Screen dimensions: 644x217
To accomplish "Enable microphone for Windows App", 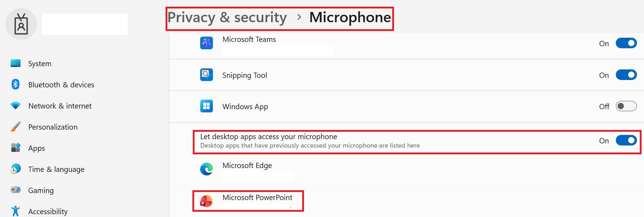I will [x=626, y=106].
